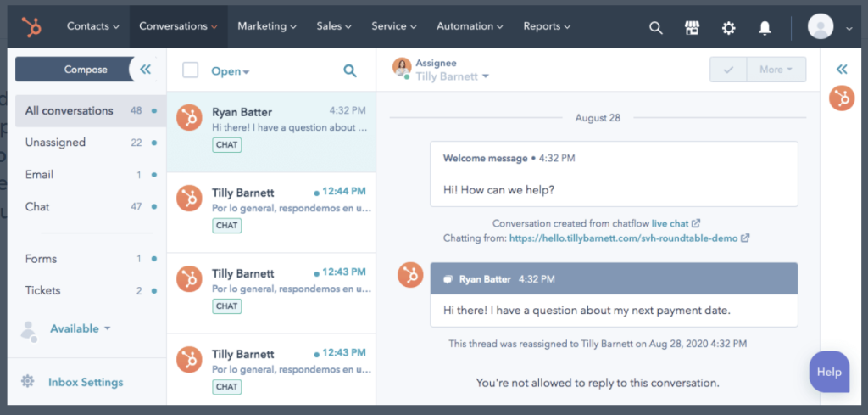Follow the live chat chatflow link
The image size is (868, 415).
(x=670, y=224)
